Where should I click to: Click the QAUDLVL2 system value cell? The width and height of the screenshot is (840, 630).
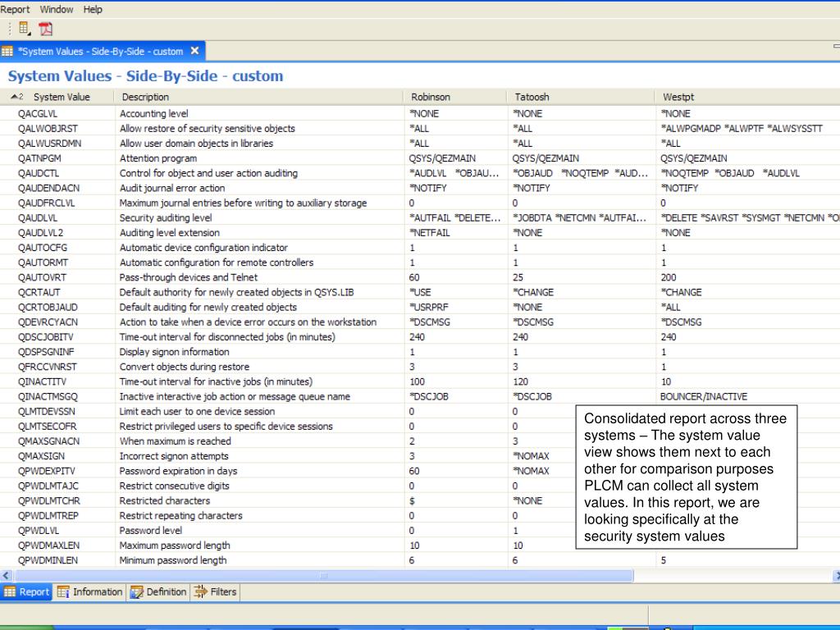point(40,233)
